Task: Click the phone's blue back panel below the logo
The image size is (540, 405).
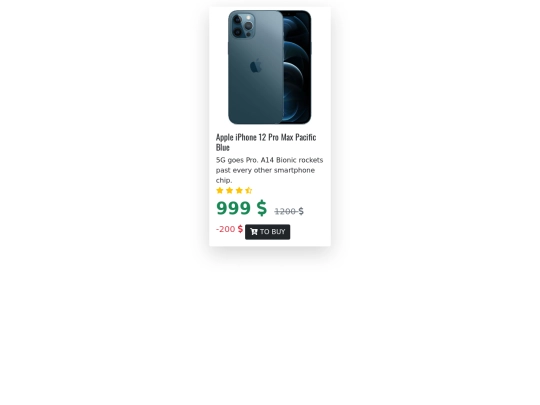Action: click(256, 98)
